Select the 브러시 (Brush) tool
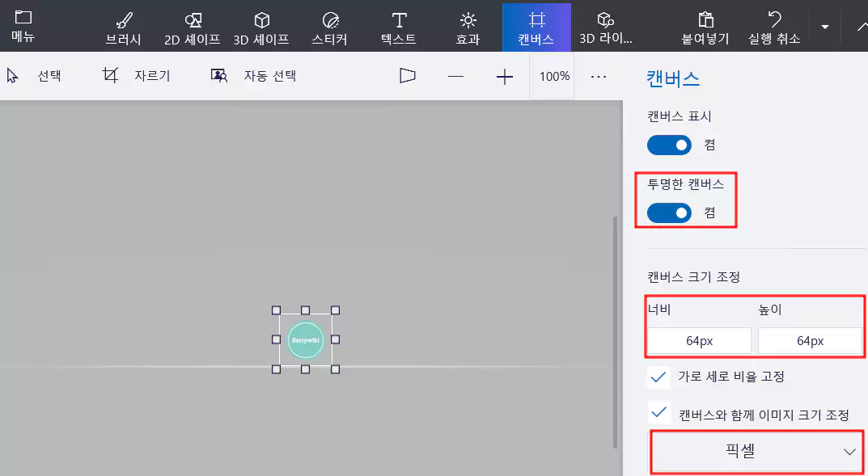The image size is (868, 476). (124, 26)
